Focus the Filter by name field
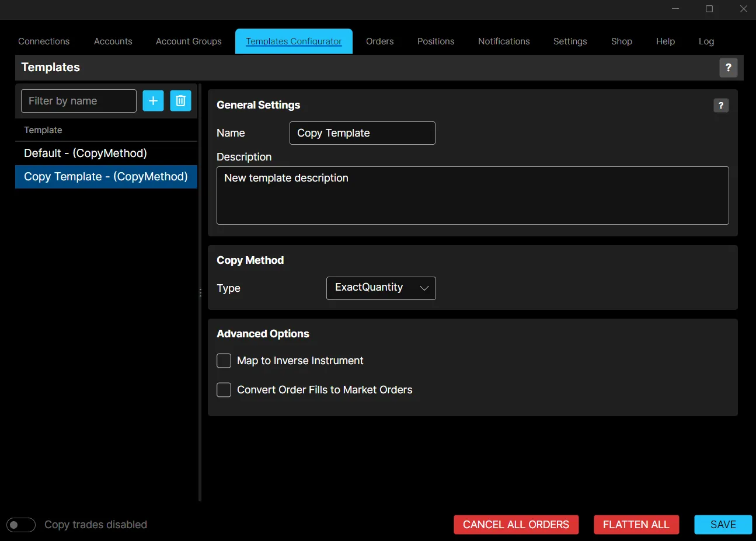Image resolution: width=756 pixels, height=541 pixels. pos(79,101)
